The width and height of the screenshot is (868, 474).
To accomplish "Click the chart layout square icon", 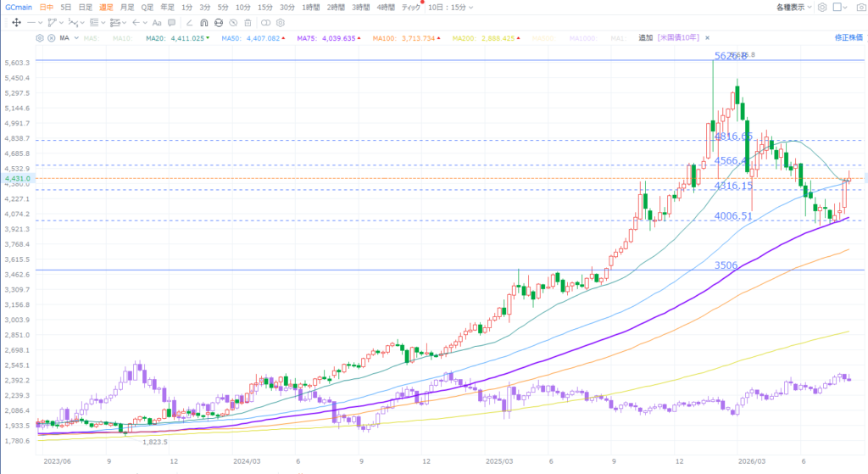I will tap(837, 7).
